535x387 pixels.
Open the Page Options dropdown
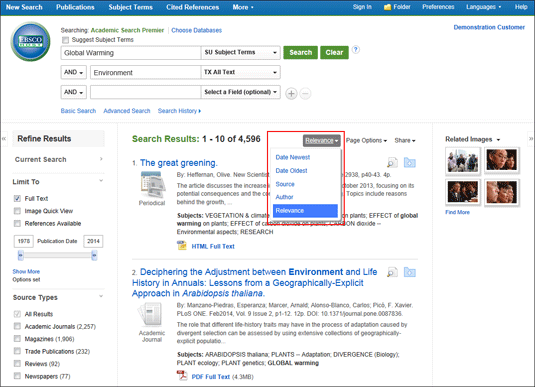tap(366, 141)
